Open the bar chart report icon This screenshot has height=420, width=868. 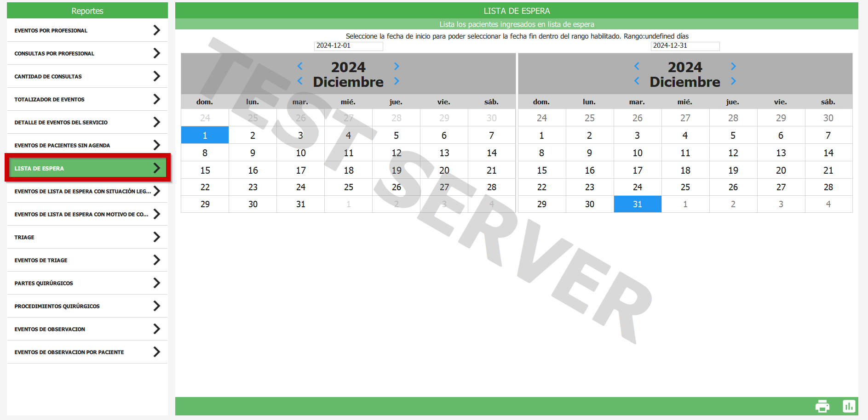[849, 406]
